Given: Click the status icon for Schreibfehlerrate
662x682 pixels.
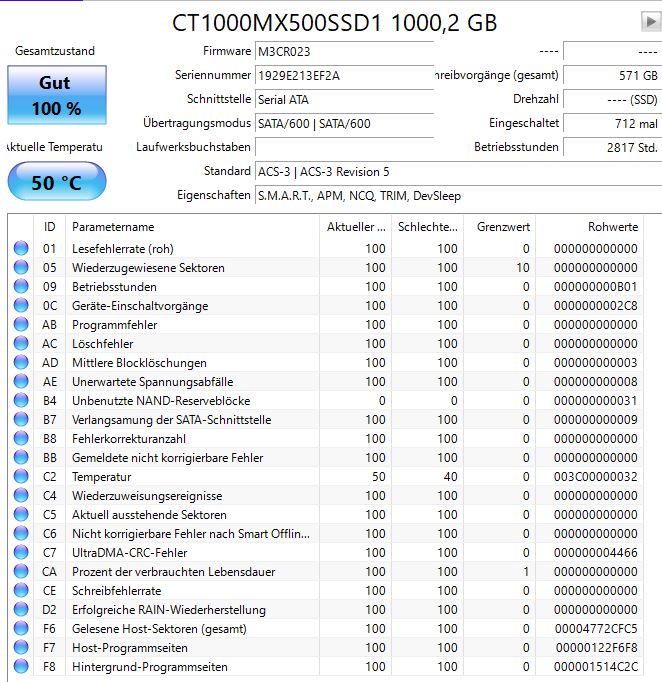Looking at the screenshot, I should click(x=21, y=590).
